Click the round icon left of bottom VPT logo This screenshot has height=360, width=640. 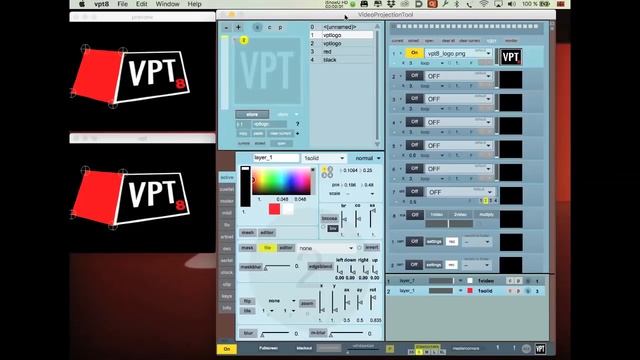coord(526,349)
